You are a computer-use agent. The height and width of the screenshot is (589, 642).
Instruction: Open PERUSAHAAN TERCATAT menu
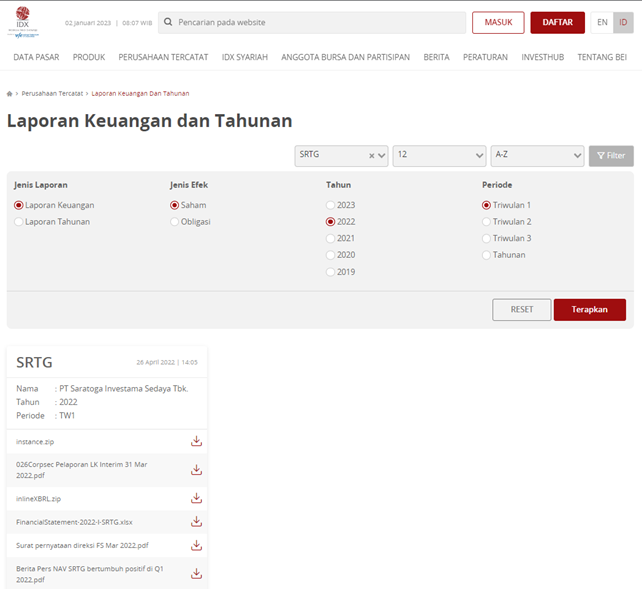pyautogui.click(x=163, y=57)
